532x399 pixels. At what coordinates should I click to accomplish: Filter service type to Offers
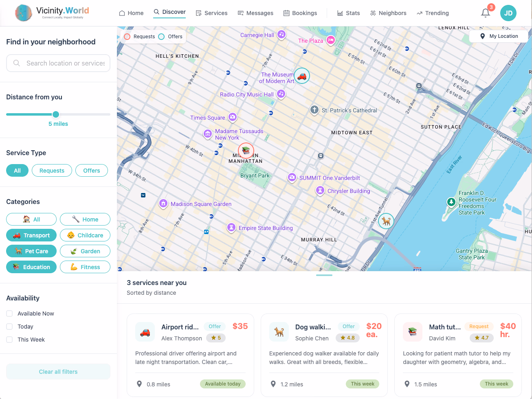click(x=92, y=171)
